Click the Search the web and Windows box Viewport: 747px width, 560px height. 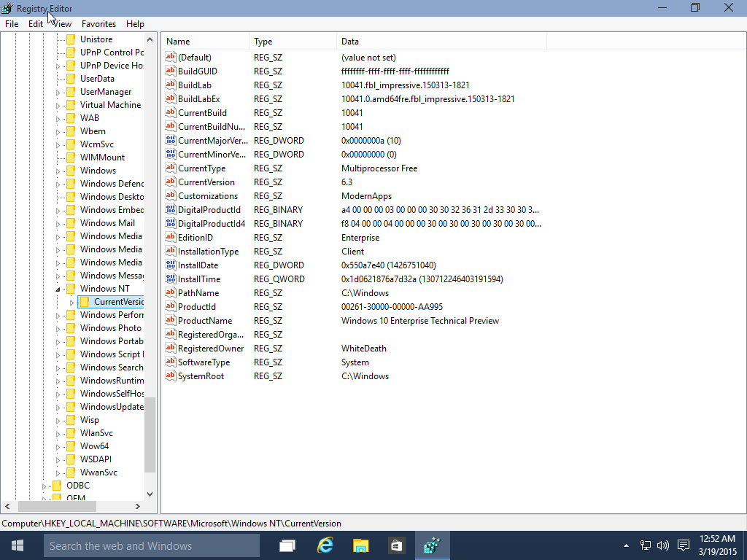tap(152, 545)
